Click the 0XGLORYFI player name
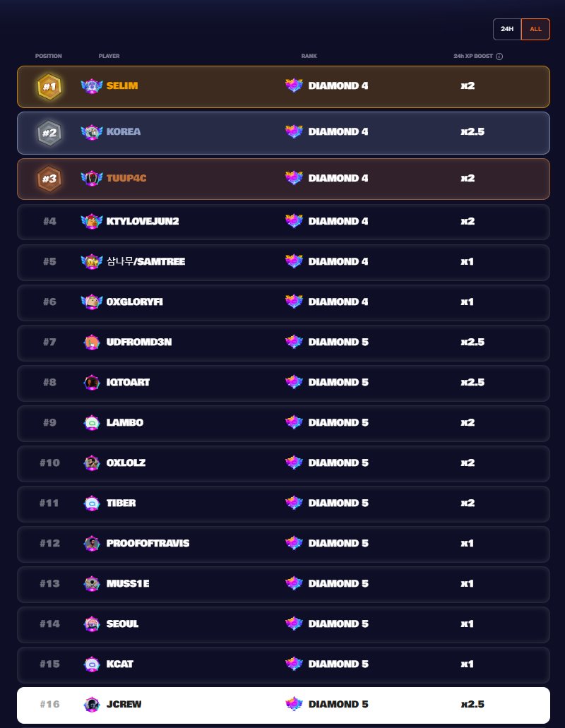 click(x=135, y=302)
